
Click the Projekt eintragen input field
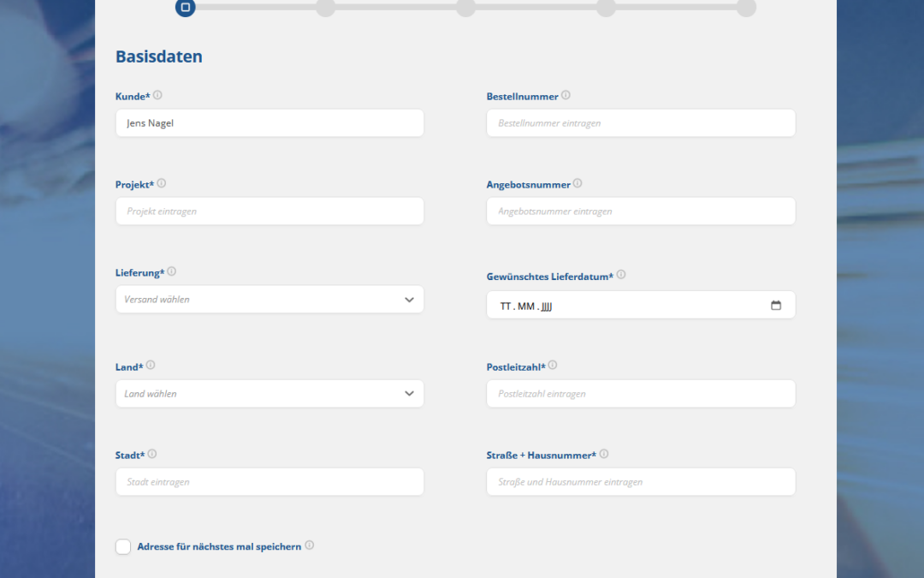click(269, 212)
